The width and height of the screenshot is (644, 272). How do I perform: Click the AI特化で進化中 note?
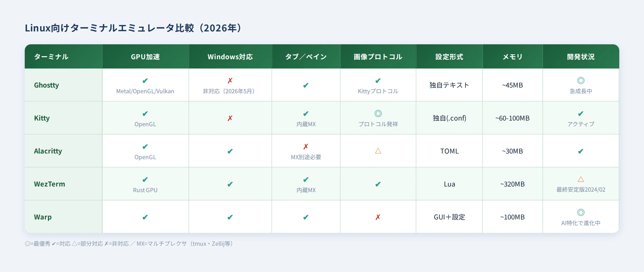coord(581,223)
